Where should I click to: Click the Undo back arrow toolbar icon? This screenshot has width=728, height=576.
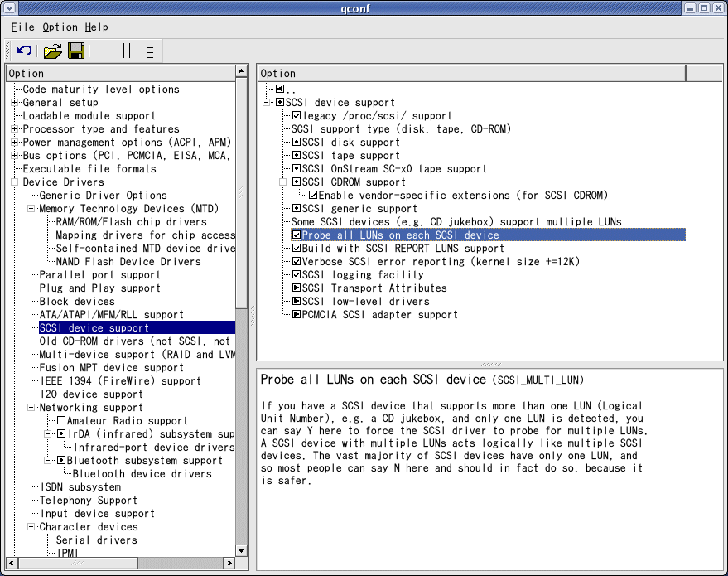(x=24, y=51)
